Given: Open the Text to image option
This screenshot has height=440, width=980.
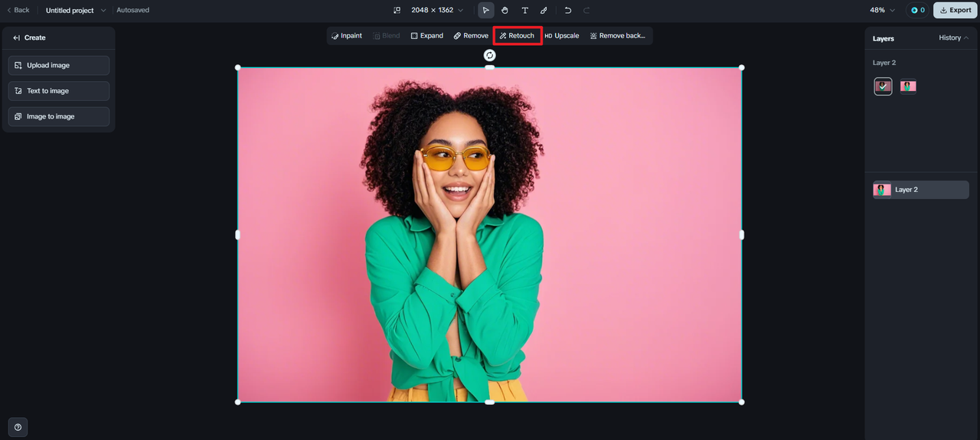Looking at the screenshot, I should pyautogui.click(x=59, y=91).
